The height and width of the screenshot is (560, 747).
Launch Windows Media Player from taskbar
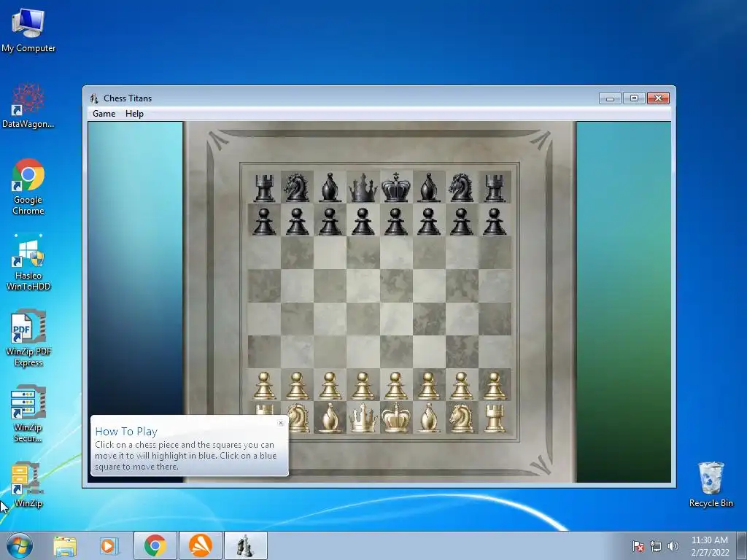[x=109, y=545]
